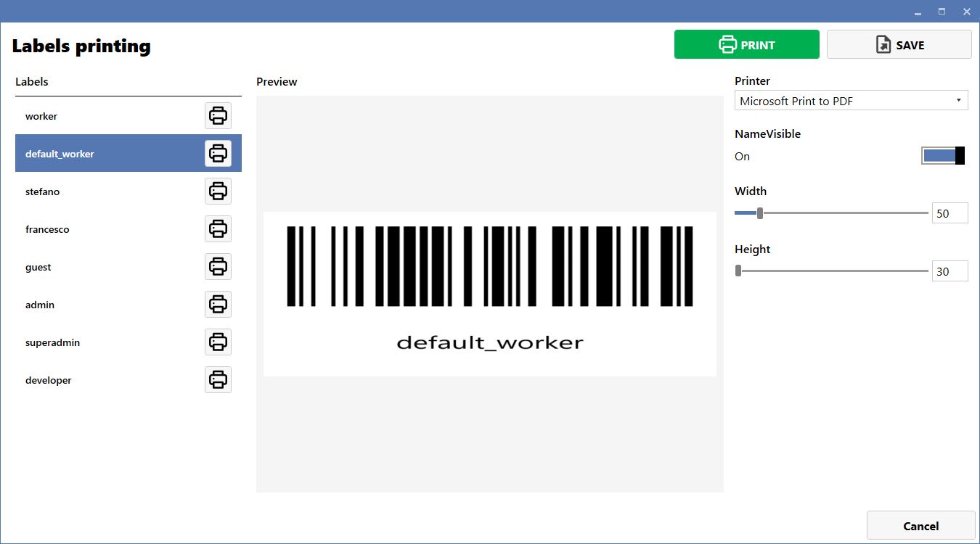Click the SAVE button
The width and height of the screenshot is (980, 544).
point(899,44)
